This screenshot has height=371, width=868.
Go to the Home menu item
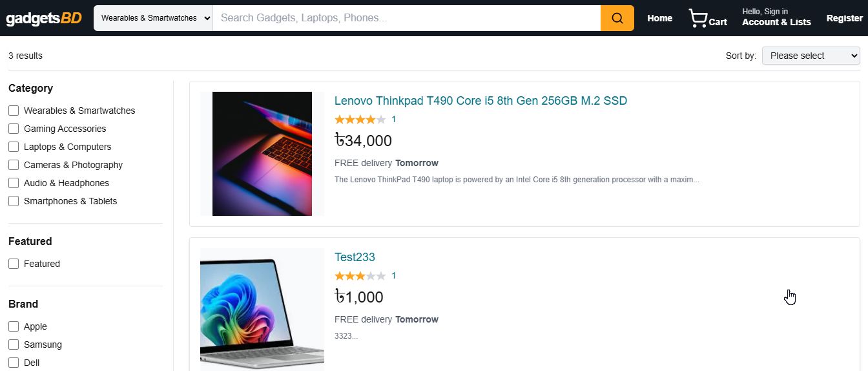(660, 18)
